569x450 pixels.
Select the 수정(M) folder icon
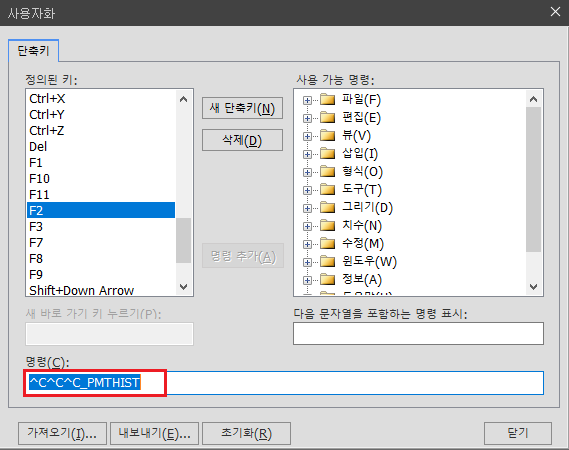[x=327, y=244]
